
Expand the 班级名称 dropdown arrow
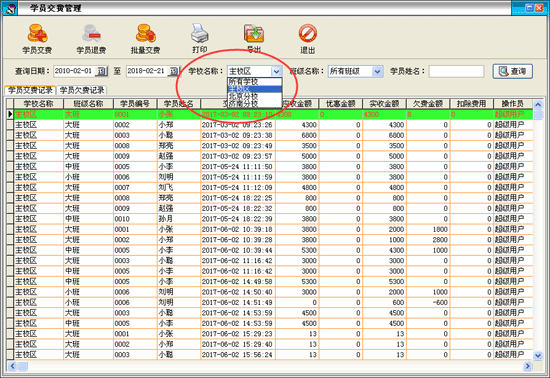pyautogui.click(x=377, y=72)
